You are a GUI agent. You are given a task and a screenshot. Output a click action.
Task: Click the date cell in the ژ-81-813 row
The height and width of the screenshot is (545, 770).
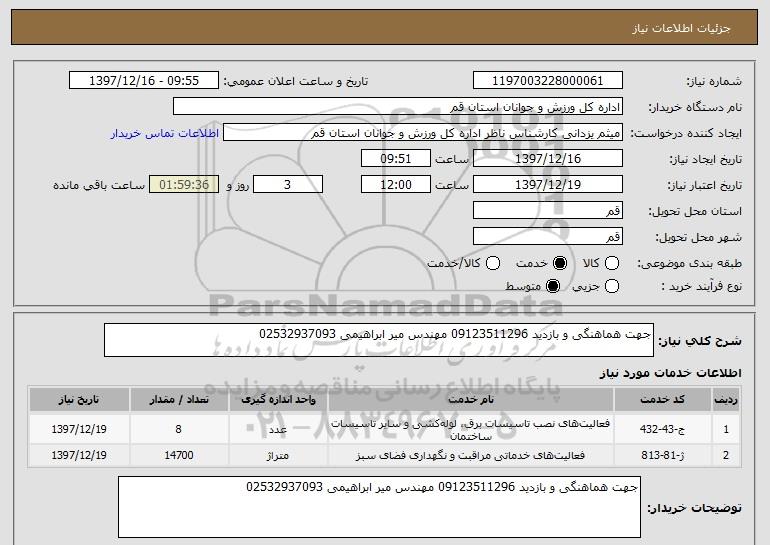[x=79, y=456]
